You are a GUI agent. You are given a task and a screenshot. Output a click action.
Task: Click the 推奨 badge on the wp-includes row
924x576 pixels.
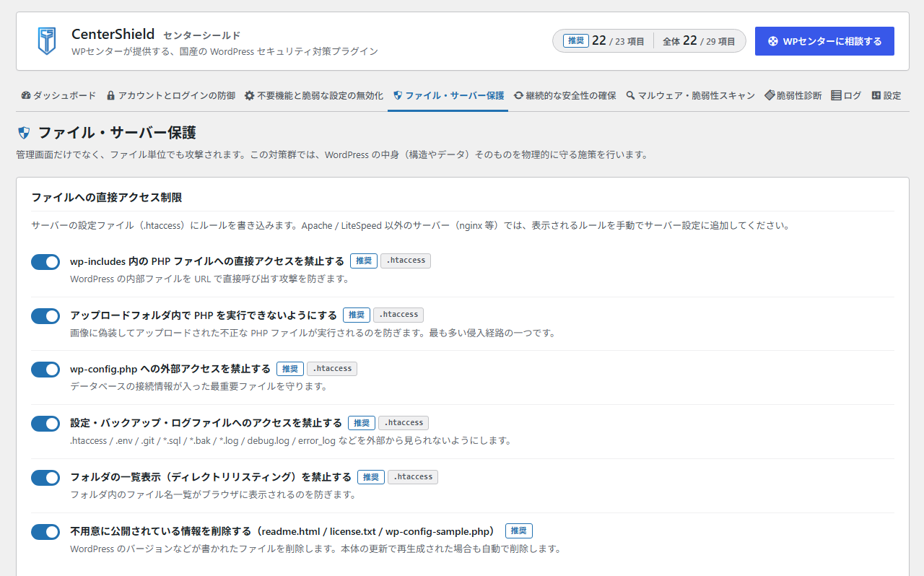(x=363, y=261)
